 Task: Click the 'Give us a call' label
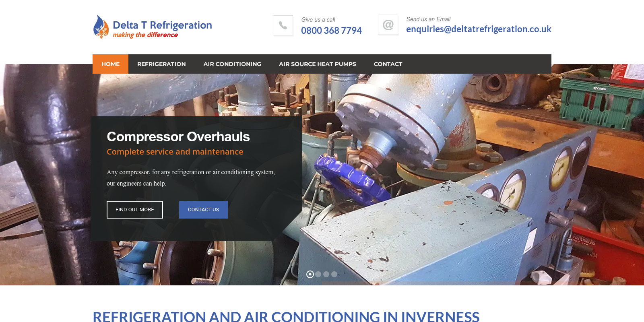coord(318,20)
